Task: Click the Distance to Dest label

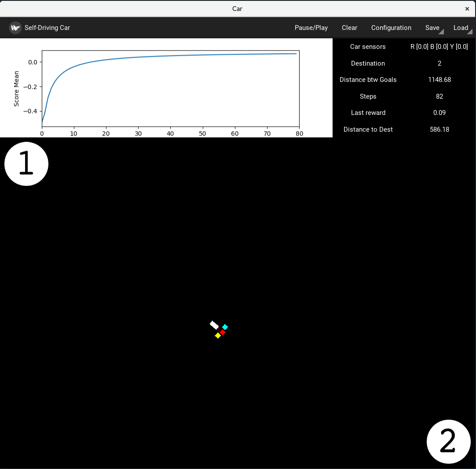Action: 368,129
